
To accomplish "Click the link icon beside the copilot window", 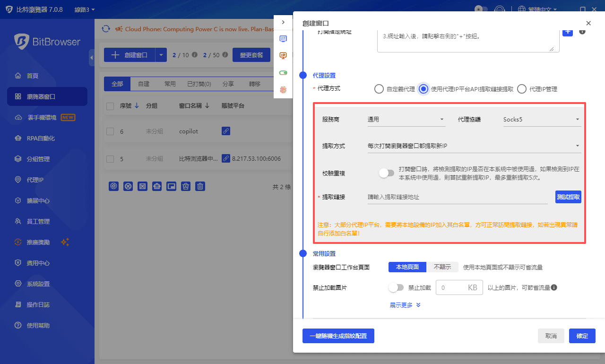I will pyautogui.click(x=225, y=131).
